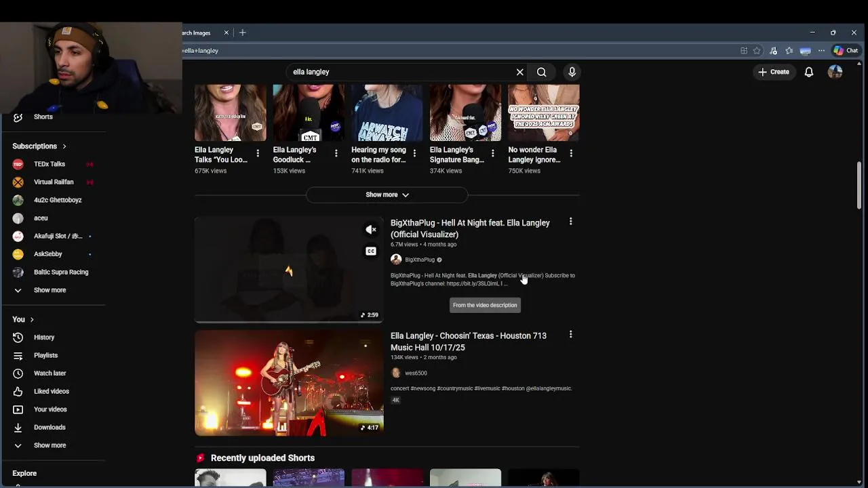868x488 pixels.
Task: Open the account avatar menu
Action: point(835,72)
